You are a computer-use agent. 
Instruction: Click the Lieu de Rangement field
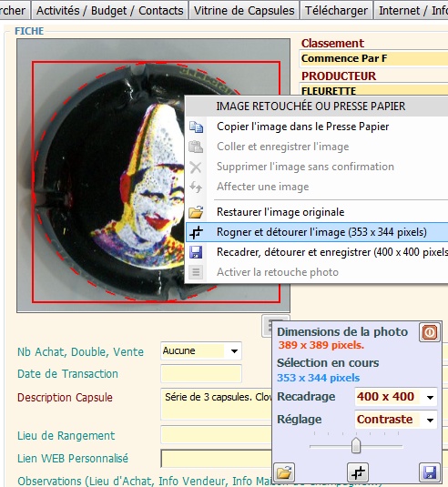click(216, 435)
